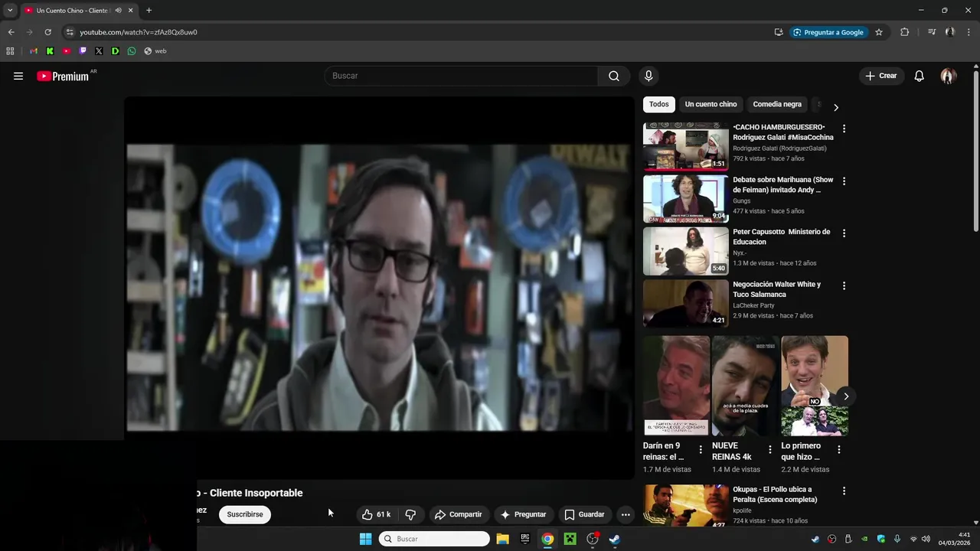Select the Todos filter chip

coord(658,104)
